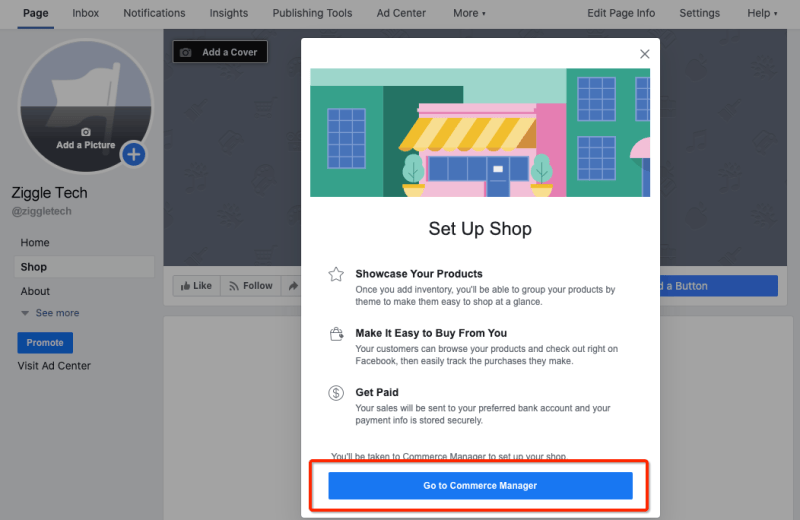Image resolution: width=800 pixels, height=520 pixels.
Task: Select About in the left sidebar
Action: click(x=35, y=291)
